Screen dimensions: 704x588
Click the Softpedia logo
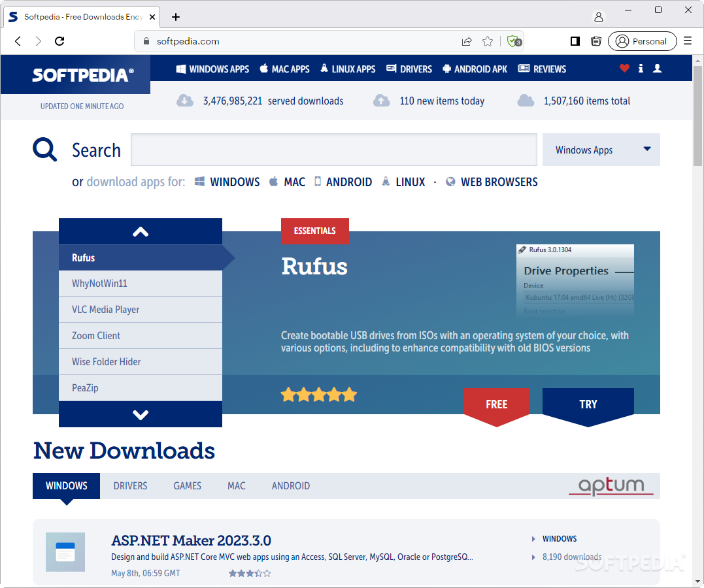tap(83, 74)
